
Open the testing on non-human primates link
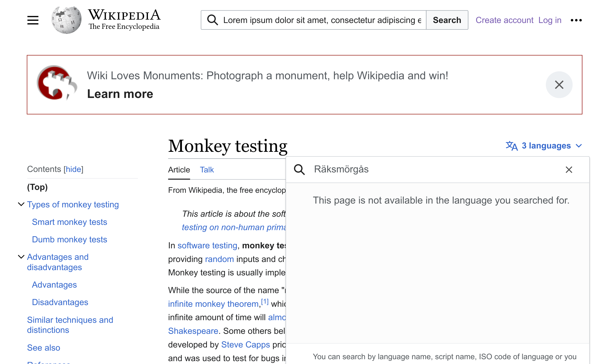[234, 227]
